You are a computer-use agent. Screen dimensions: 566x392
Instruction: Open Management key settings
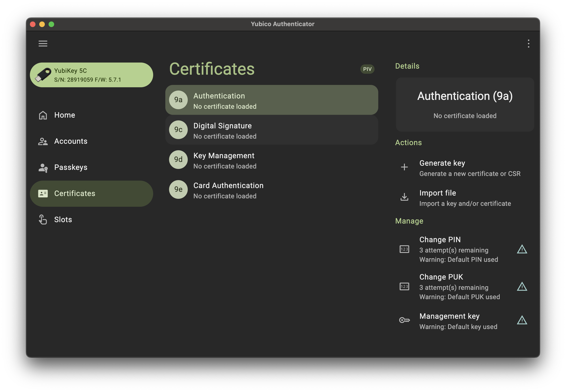tap(464, 321)
